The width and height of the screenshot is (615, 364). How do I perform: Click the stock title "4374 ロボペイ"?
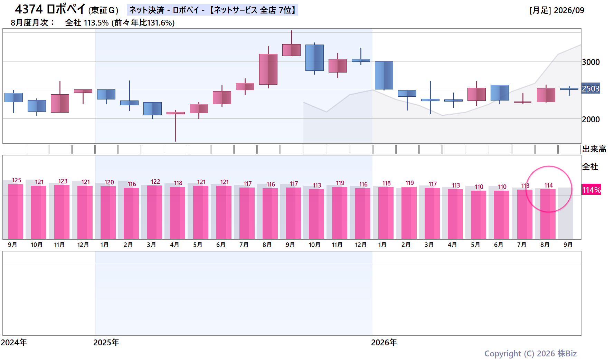[x=50, y=9]
